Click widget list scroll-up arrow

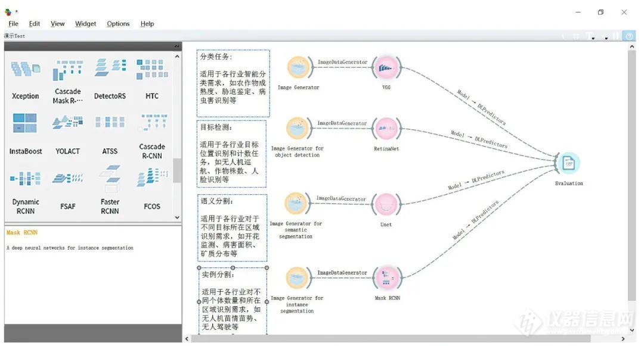[x=177, y=56]
